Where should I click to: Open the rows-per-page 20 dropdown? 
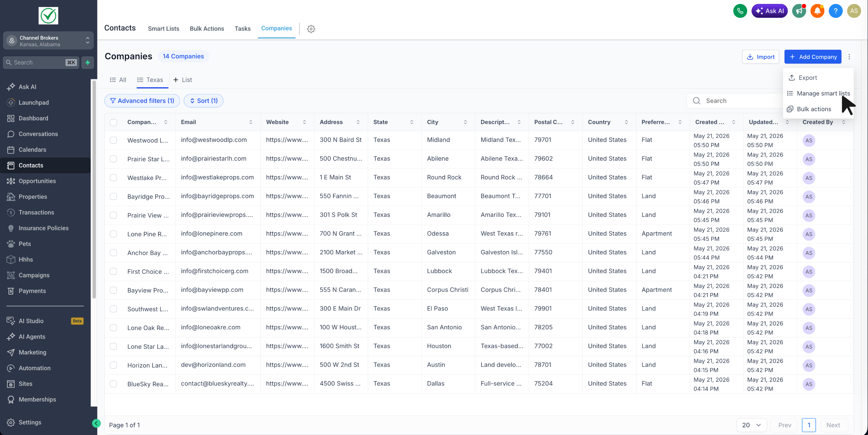[x=752, y=425]
